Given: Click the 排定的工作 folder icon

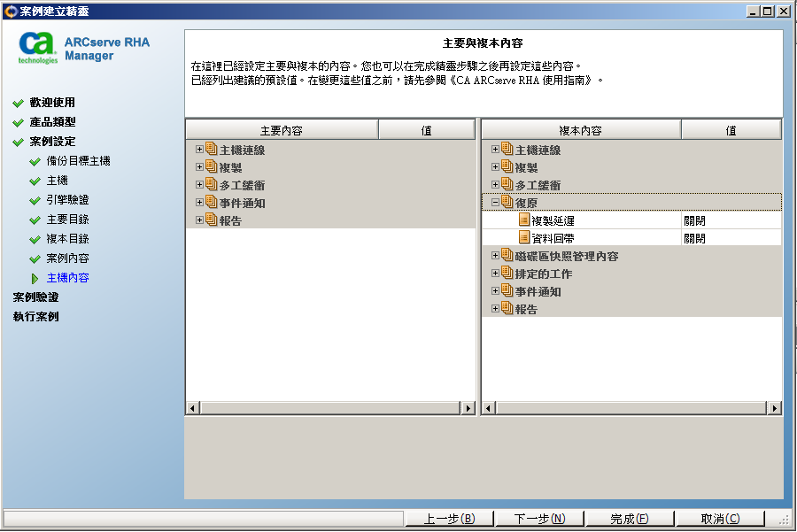Looking at the screenshot, I should click(x=507, y=273).
